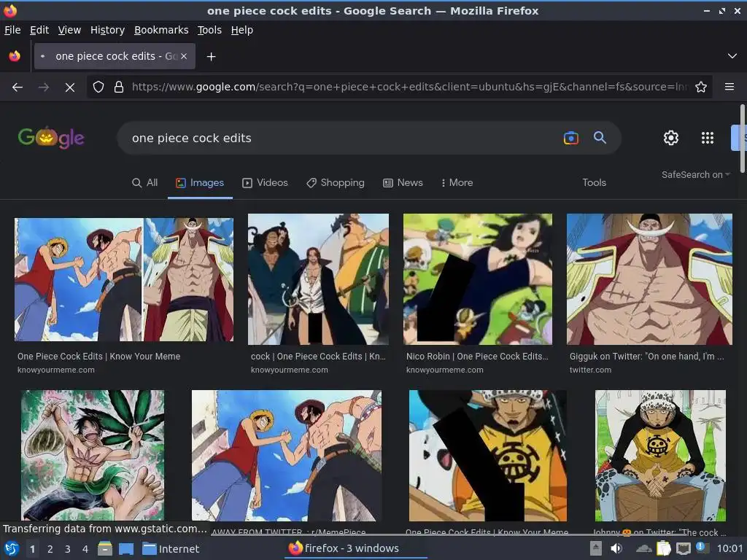This screenshot has height=560, width=747.
Task: Close the 'one piece' search tab
Action: point(184,56)
